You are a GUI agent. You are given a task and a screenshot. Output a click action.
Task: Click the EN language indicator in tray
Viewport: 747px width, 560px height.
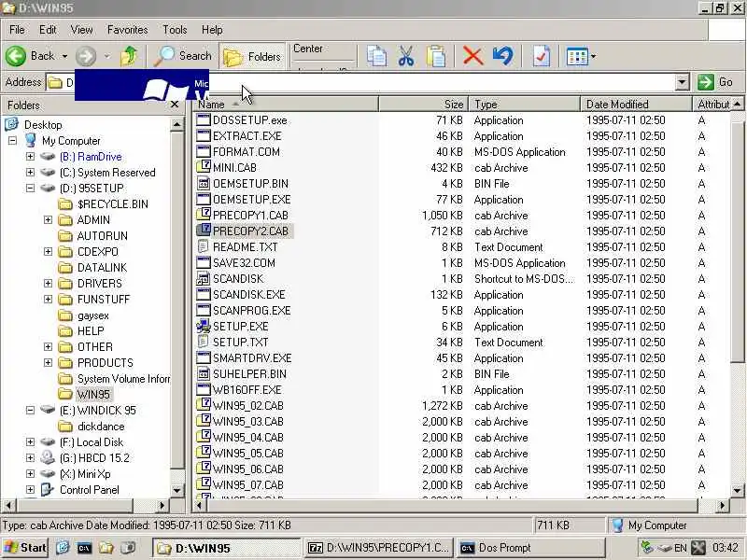click(681, 548)
